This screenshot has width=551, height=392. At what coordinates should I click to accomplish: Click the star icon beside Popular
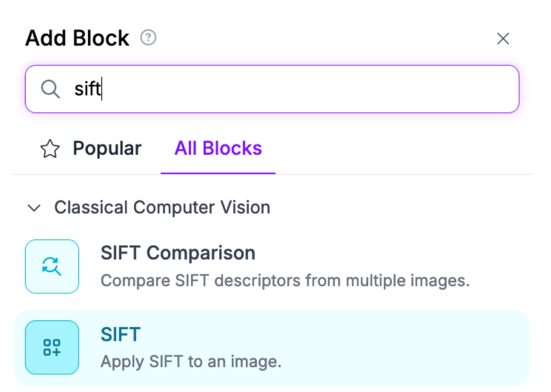click(x=50, y=149)
